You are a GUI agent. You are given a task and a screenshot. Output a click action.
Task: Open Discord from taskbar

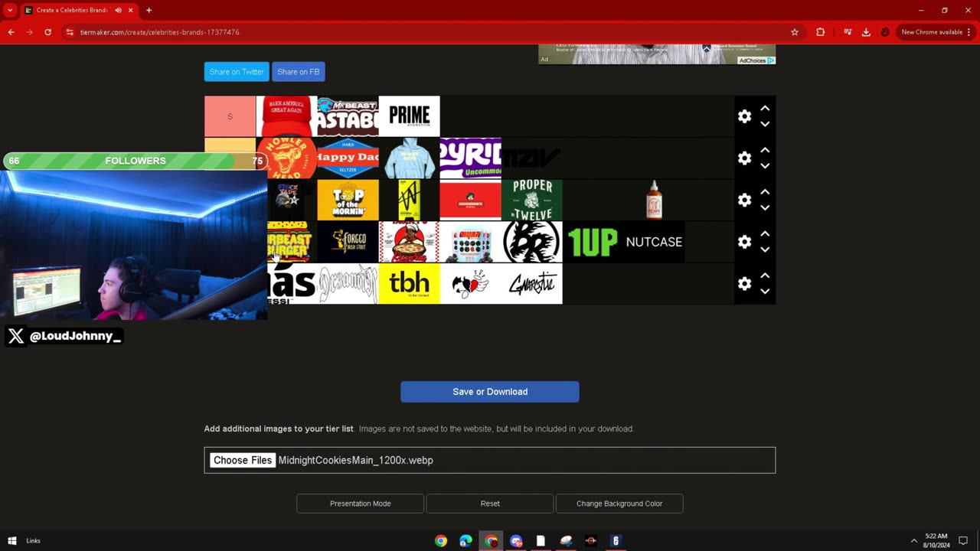click(516, 541)
